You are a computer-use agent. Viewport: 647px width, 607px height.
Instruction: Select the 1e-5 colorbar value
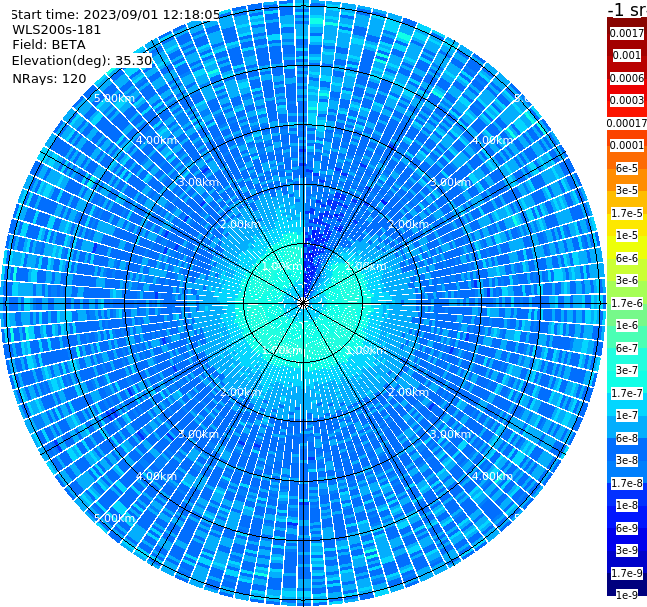(627, 235)
